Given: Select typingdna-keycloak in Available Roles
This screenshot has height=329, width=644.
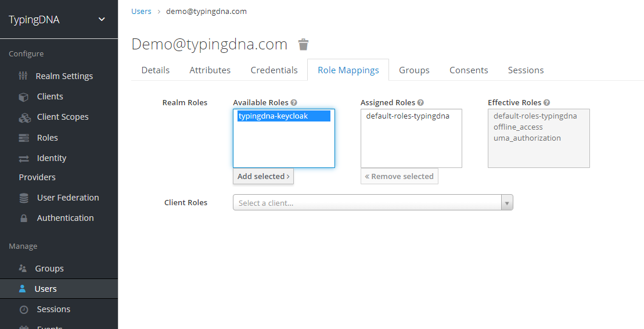Looking at the screenshot, I should [x=284, y=116].
